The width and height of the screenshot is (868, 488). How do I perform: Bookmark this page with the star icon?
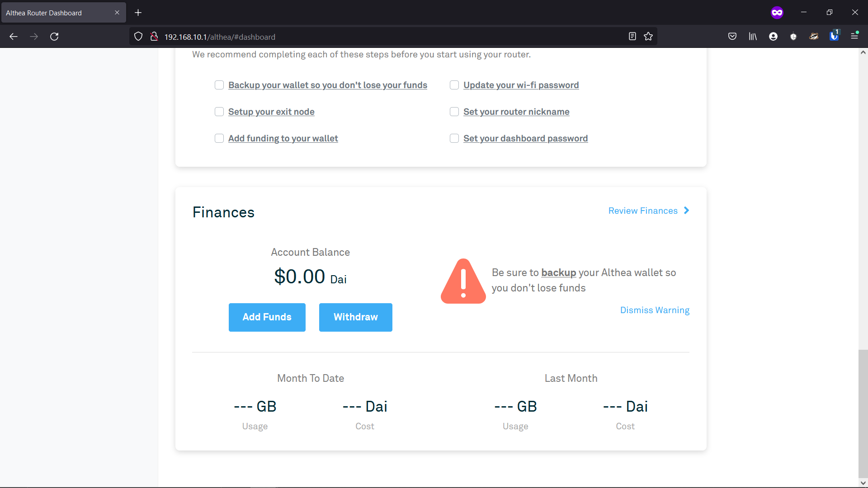[648, 37]
